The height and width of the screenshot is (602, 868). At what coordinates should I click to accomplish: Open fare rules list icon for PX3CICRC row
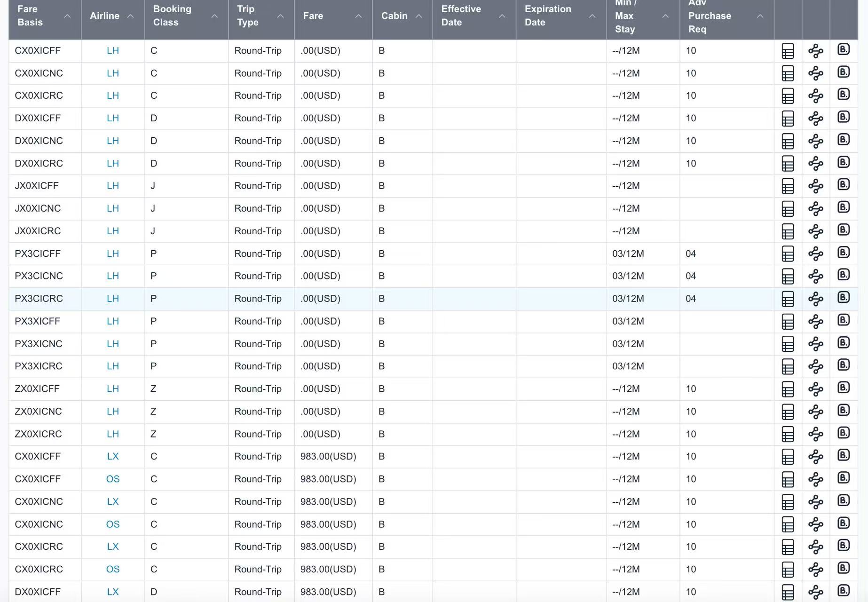(788, 299)
